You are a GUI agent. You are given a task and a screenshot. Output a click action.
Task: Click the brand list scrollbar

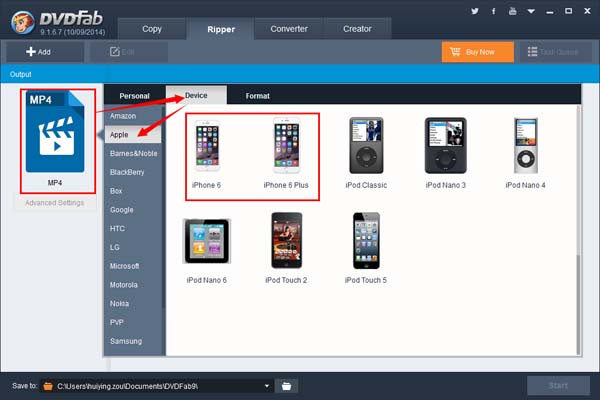pos(163,207)
